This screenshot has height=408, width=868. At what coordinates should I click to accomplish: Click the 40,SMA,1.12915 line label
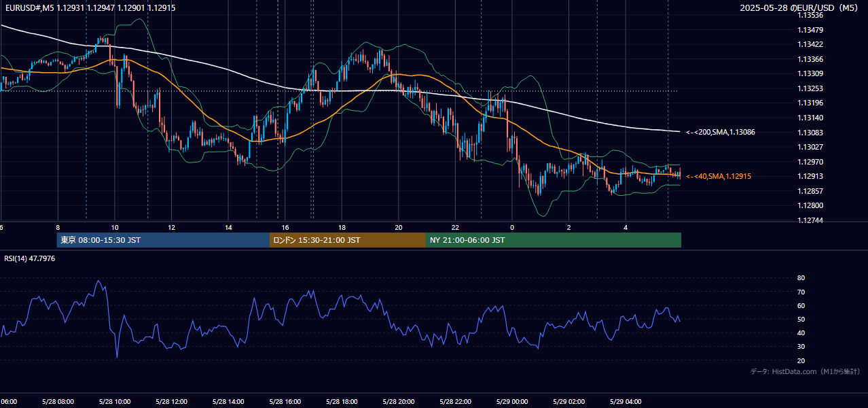click(x=719, y=176)
